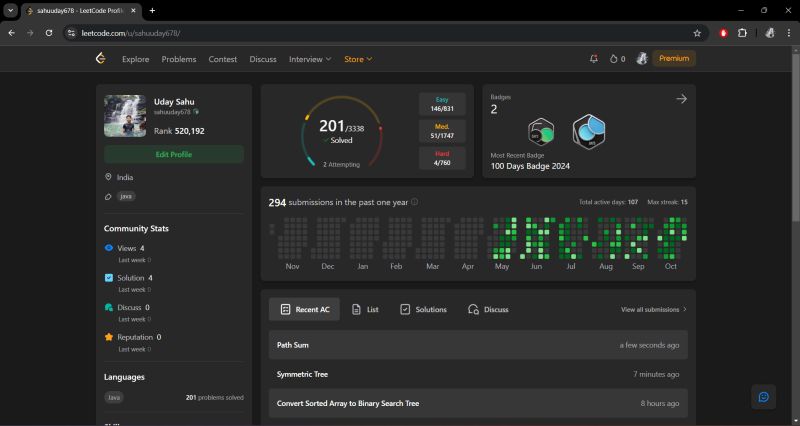Select the List tab
Viewport: 800px width, 426px height.
point(364,310)
